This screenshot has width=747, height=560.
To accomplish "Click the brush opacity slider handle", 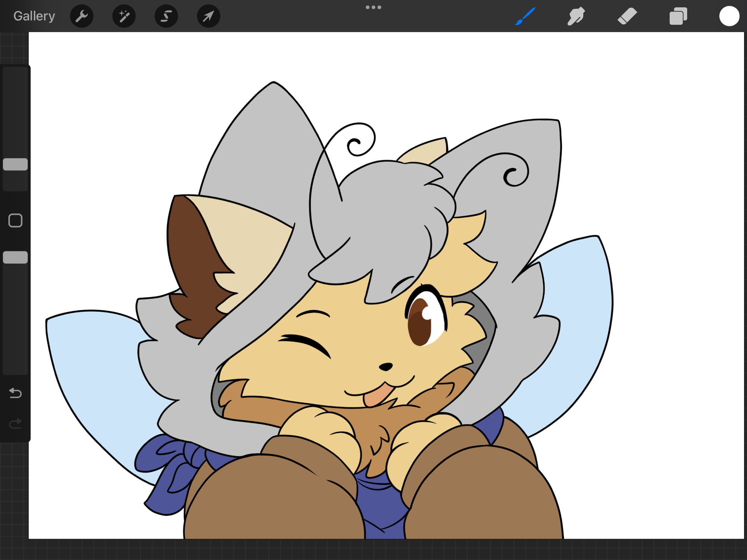I will pyautogui.click(x=15, y=257).
